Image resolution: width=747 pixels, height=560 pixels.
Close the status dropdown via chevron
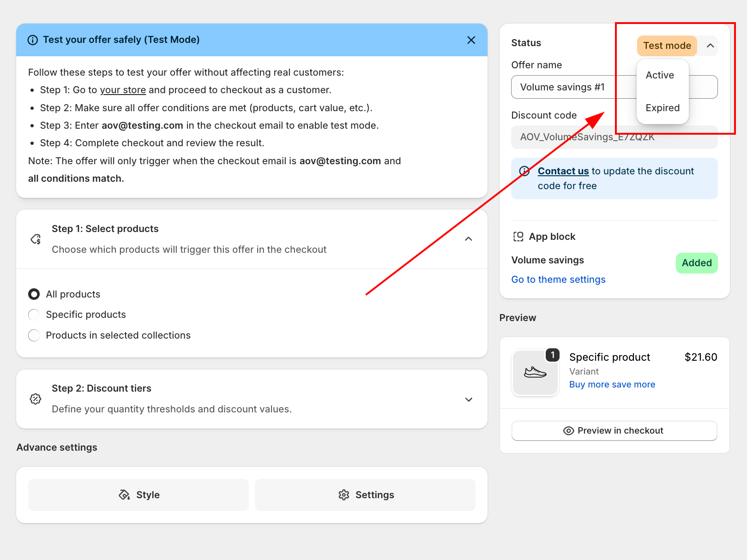[710, 46]
